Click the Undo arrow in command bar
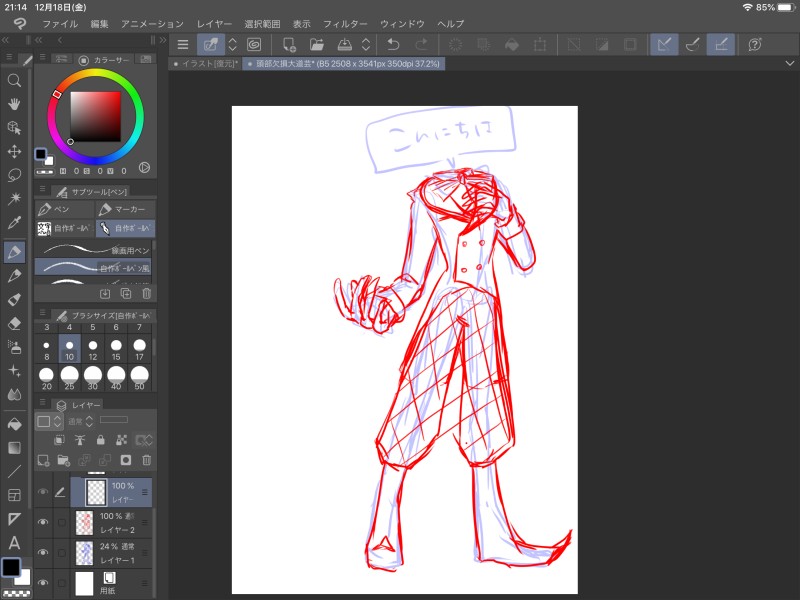800x600 pixels. pyautogui.click(x=394, y=44)
